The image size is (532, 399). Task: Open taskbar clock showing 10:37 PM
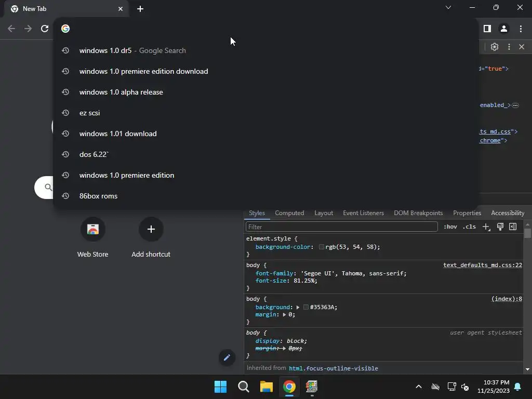pyautogui.click(x=494, y=387)
